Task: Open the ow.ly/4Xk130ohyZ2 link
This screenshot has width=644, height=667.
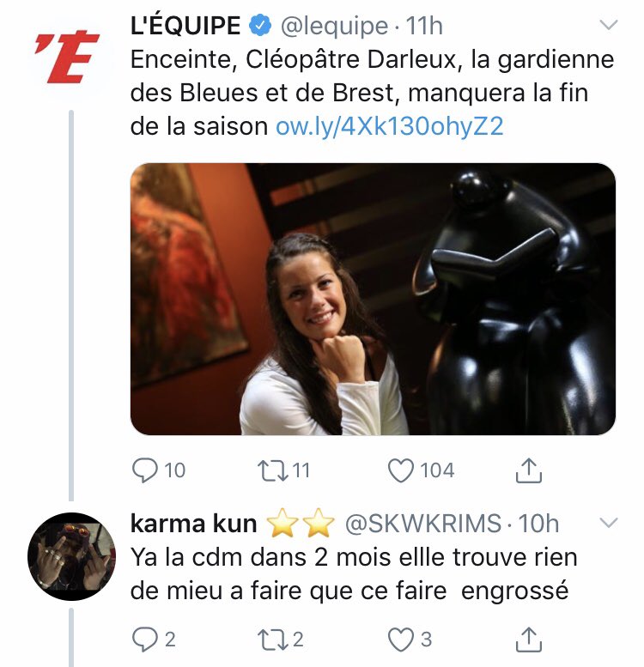Action: click(x=389, y=126)
